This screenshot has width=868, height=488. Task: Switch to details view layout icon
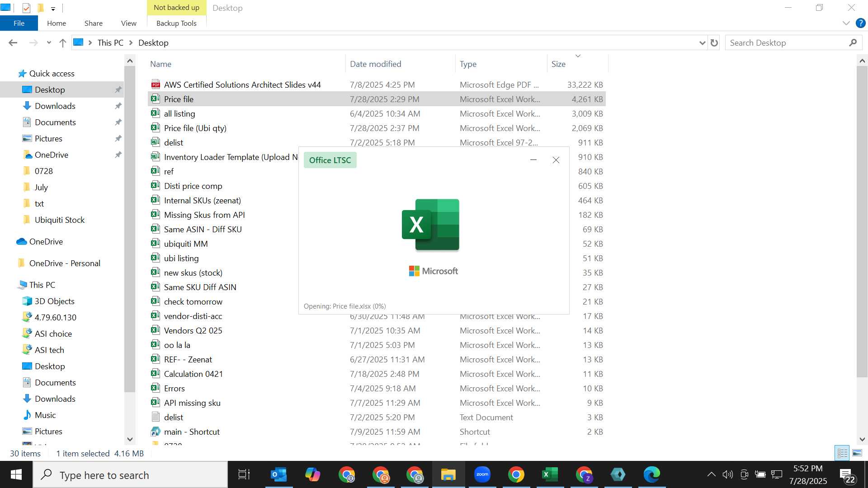(842, 453)
